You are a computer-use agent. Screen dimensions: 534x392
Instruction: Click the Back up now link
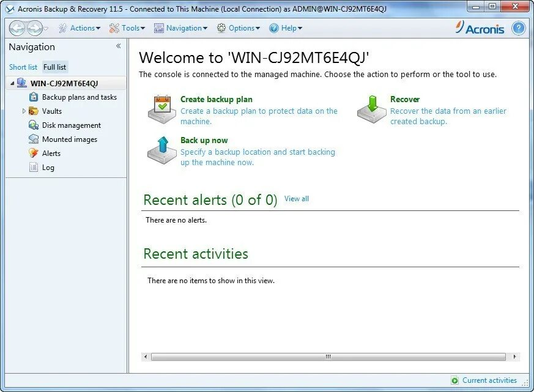point(204,140)
